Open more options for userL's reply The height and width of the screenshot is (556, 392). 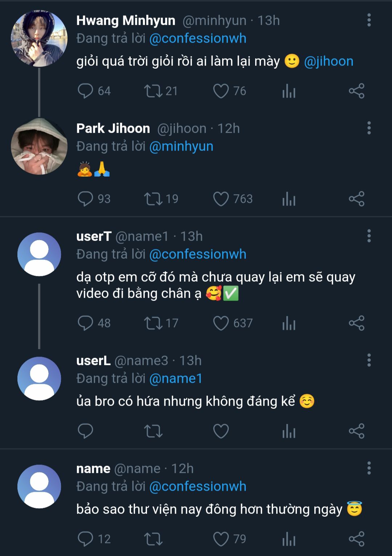pyautogui.click(x=369, y=360)
